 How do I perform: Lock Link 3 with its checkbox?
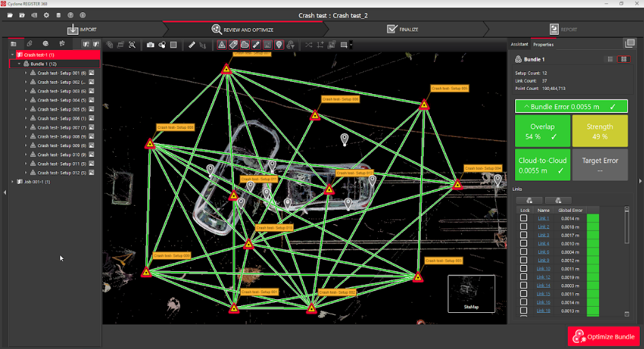click(x=524, y=235)
